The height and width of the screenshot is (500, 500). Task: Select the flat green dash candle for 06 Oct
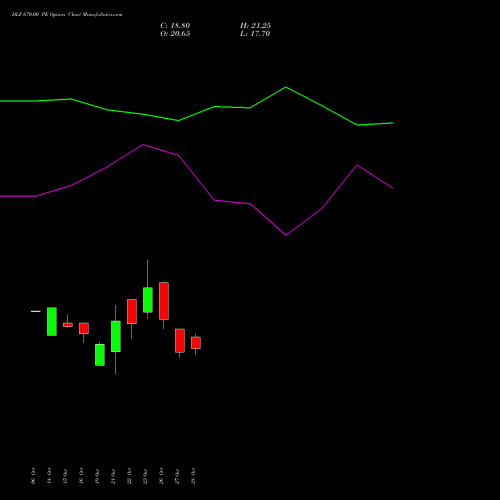[36, 311]
